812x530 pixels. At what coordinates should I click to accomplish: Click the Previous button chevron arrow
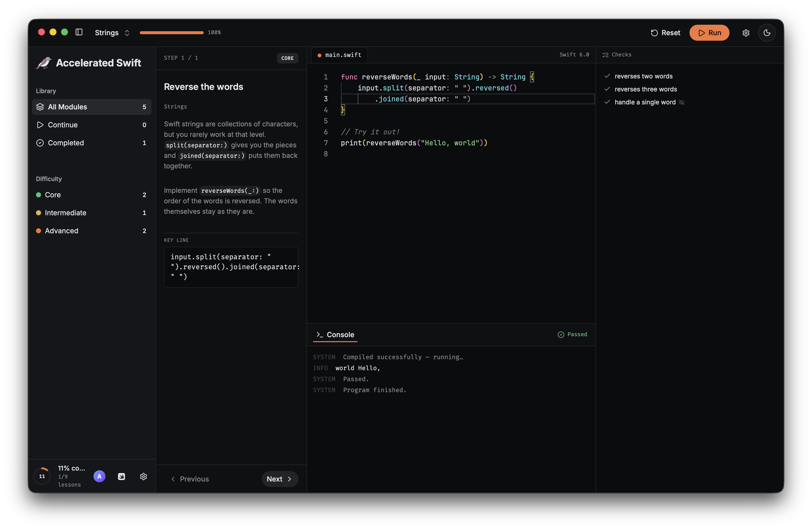(x=173, y=479)
